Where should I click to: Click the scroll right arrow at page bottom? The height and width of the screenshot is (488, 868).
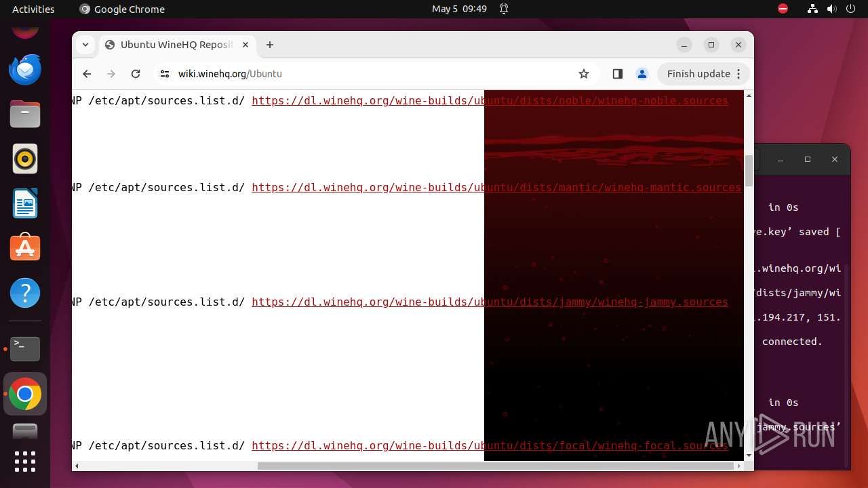[739, 466]
